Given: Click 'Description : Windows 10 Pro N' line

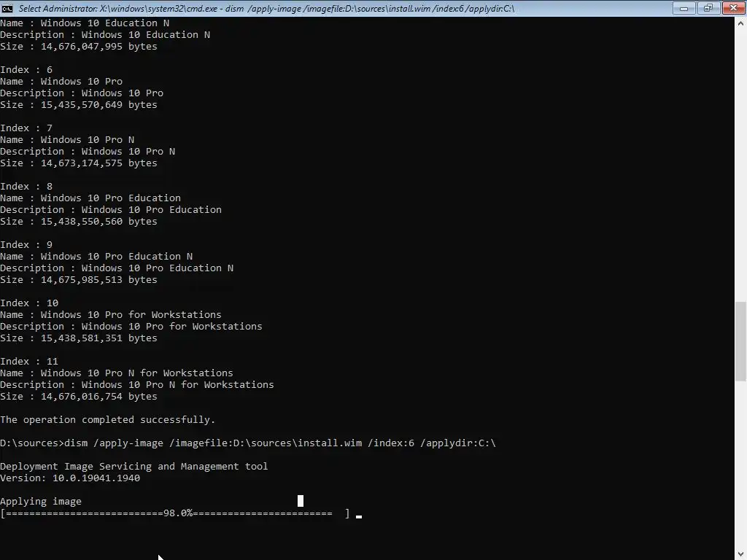Looking at the screenshot, I should (88, 152).
